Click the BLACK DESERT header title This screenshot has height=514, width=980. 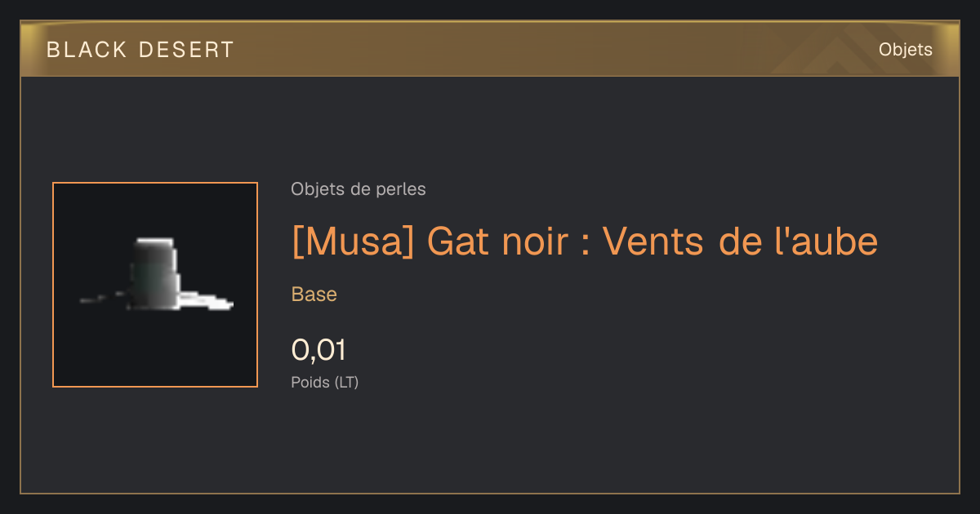click(140, 50)
